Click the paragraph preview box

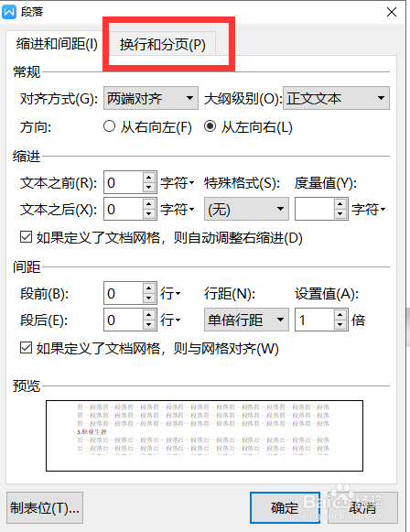point(204,436)
